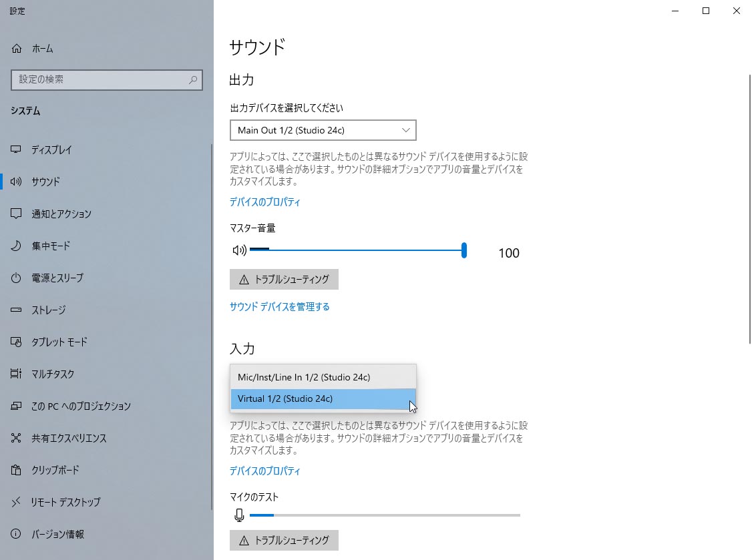Open the 集中モード settings page

53,246
